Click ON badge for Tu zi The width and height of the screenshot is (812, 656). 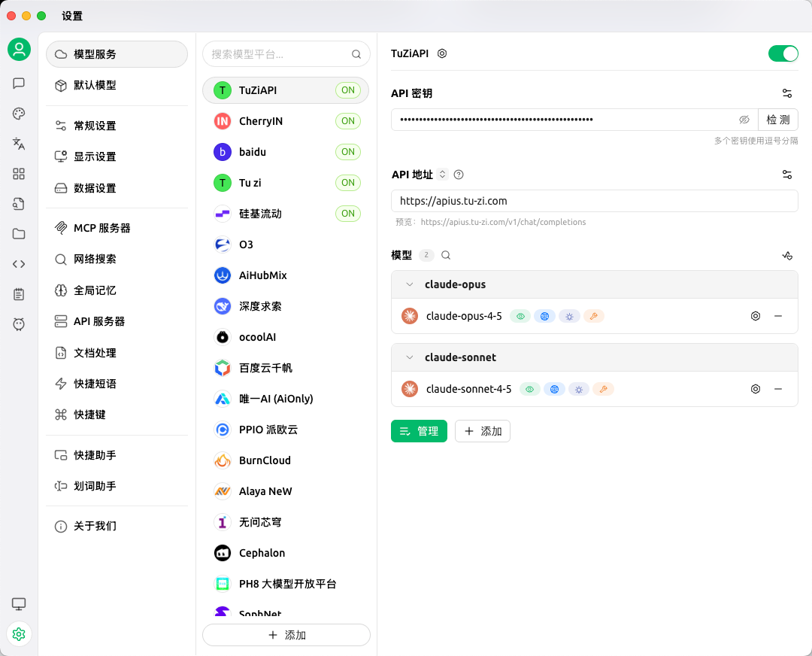click(x=348, y=182)
